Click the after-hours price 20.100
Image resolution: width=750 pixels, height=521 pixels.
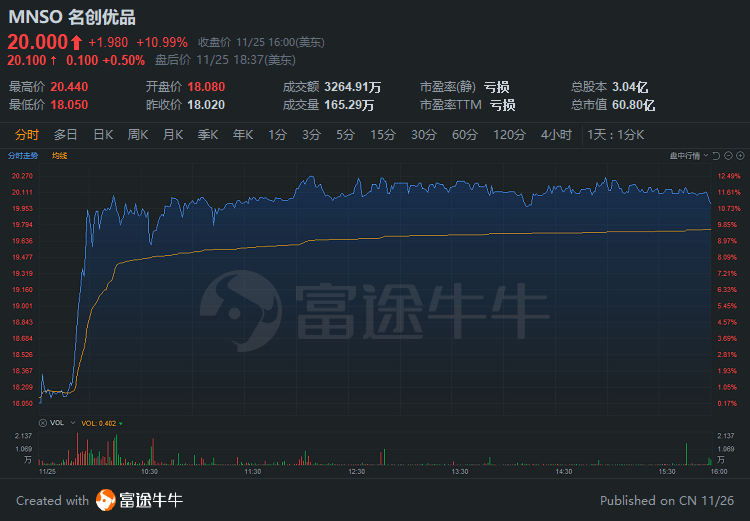(x=27, y=60)
